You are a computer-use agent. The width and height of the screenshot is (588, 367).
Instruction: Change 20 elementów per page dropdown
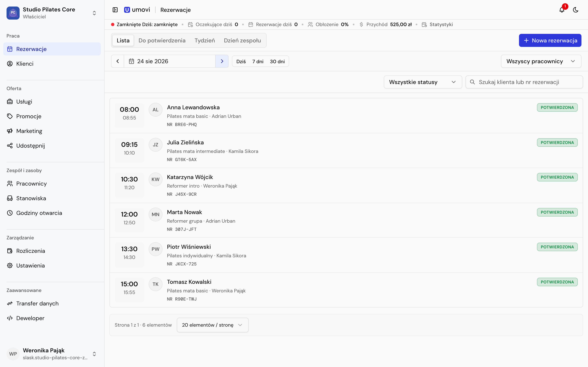212,325
